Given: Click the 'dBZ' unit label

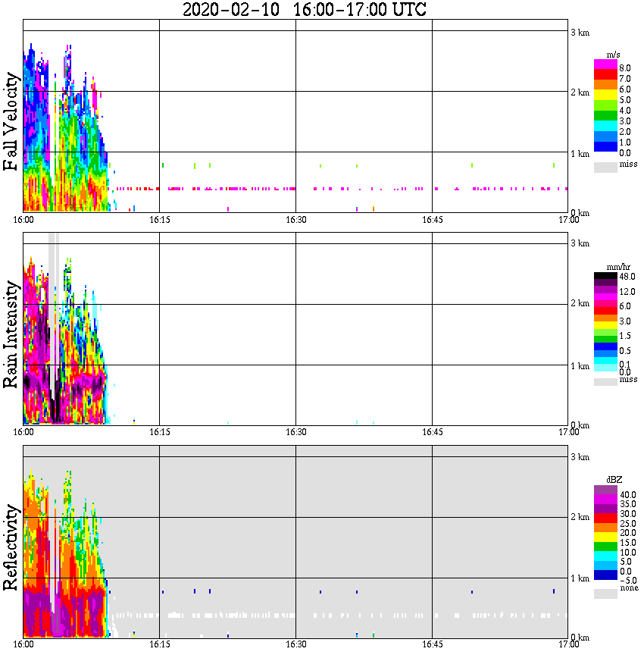Looking at the screenshot, I should pyautogui.click(x=614, y=479).
